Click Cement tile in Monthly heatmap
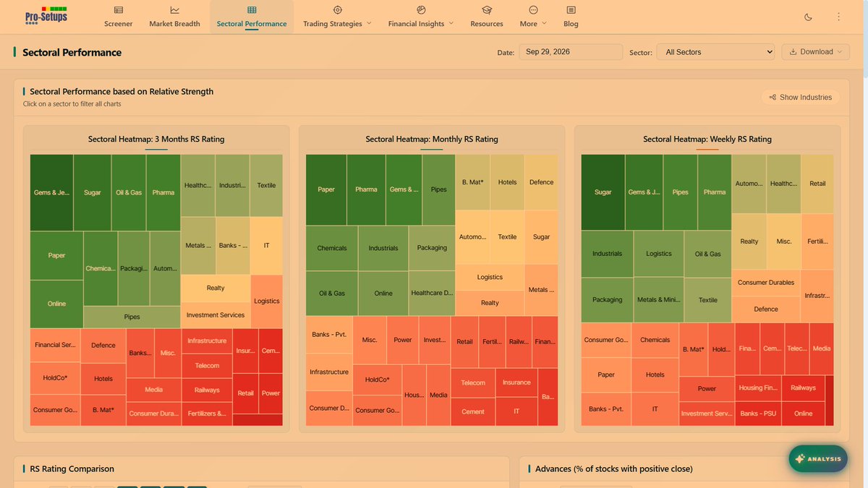This screenshot has width=868, height=488. (x=473, y=411)
